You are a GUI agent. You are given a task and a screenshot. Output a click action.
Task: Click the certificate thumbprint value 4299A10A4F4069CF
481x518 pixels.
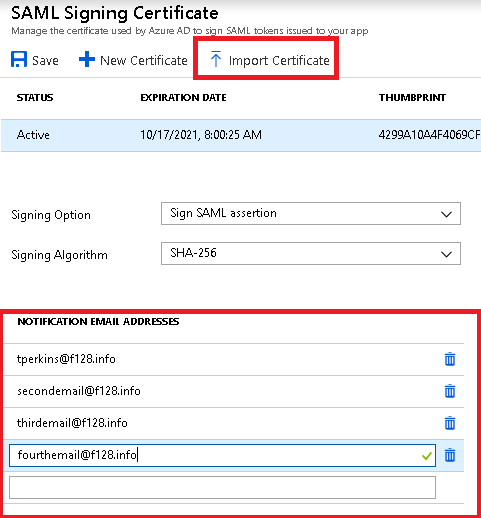coord(429,135)
